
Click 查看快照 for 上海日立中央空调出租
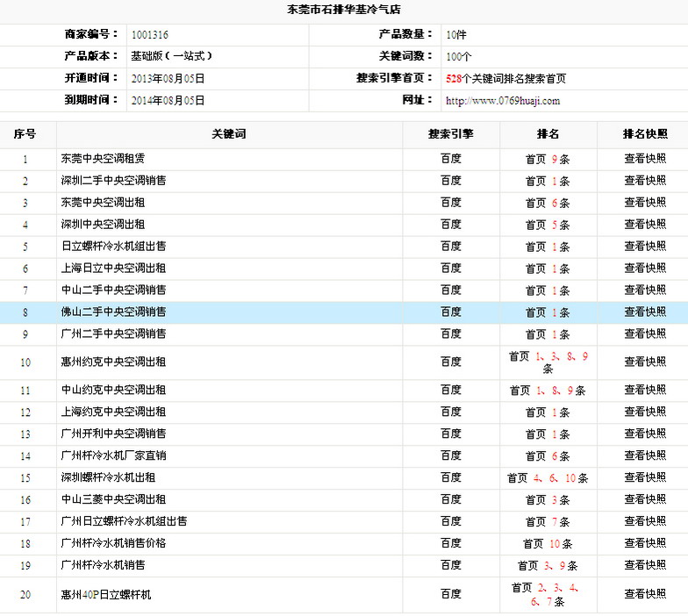pyautogui.click(x=645, y=269)
